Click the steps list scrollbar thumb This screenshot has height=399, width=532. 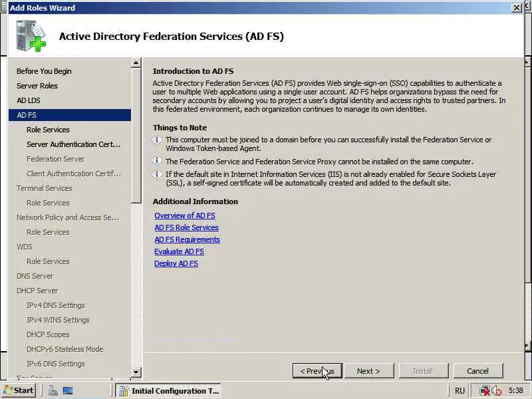tap(136, 136)
